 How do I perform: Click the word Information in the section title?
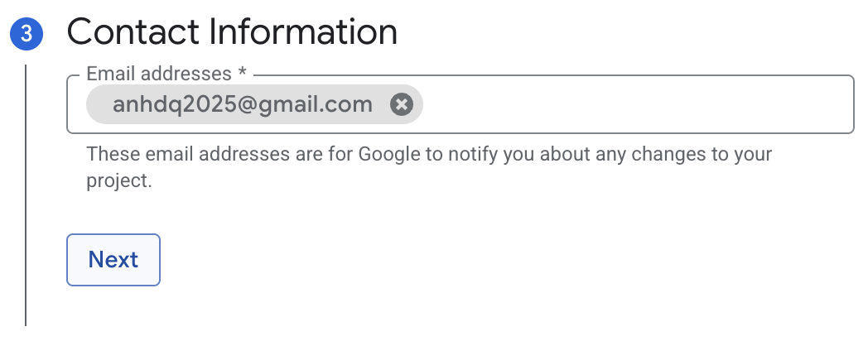pos(303,32)
